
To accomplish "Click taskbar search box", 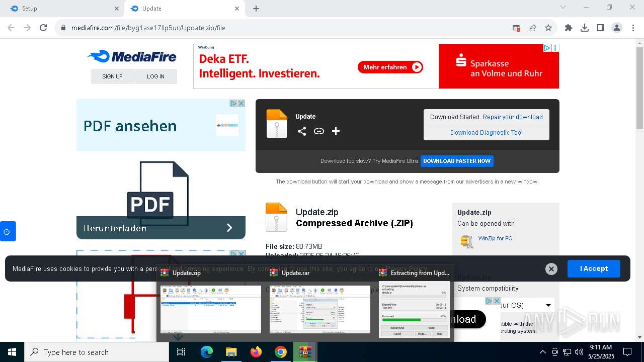I will [x=97, y=352].
